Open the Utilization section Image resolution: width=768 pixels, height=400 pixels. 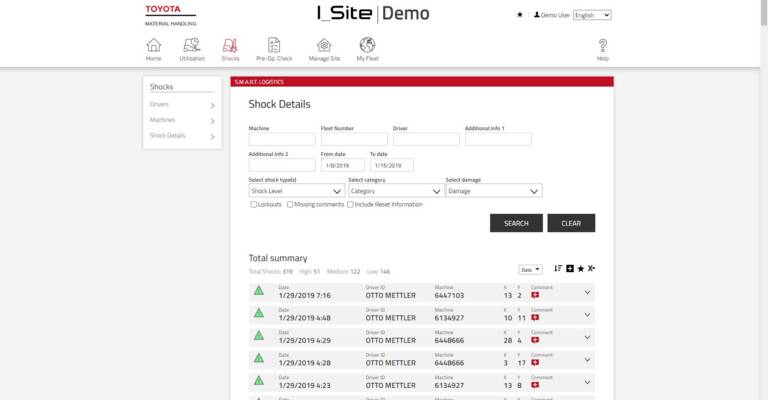pos(191,48)
